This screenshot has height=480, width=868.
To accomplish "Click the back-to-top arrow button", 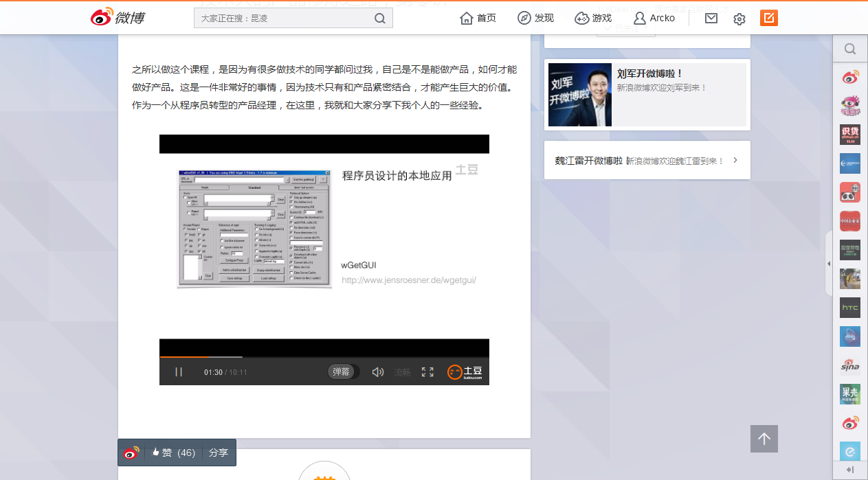I will 764,439.
